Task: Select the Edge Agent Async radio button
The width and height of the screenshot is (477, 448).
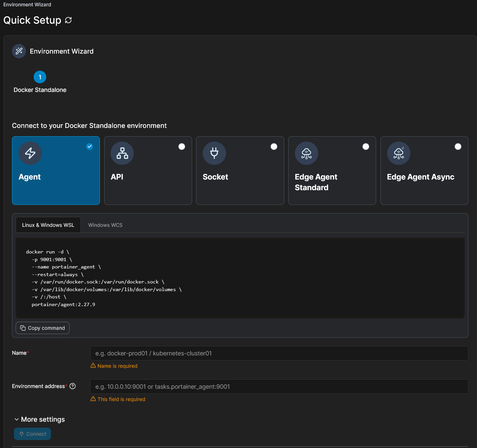Action: tap(458, 147)
